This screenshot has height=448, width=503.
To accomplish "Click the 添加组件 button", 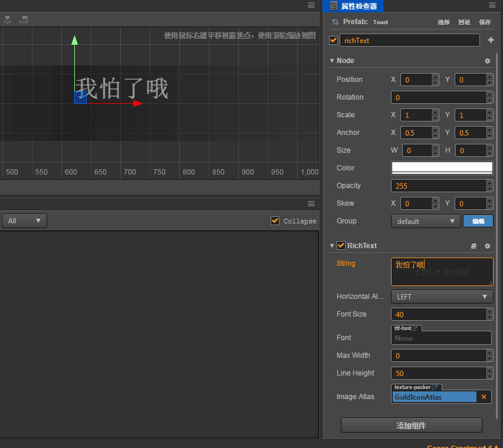I will coord(411,425).
